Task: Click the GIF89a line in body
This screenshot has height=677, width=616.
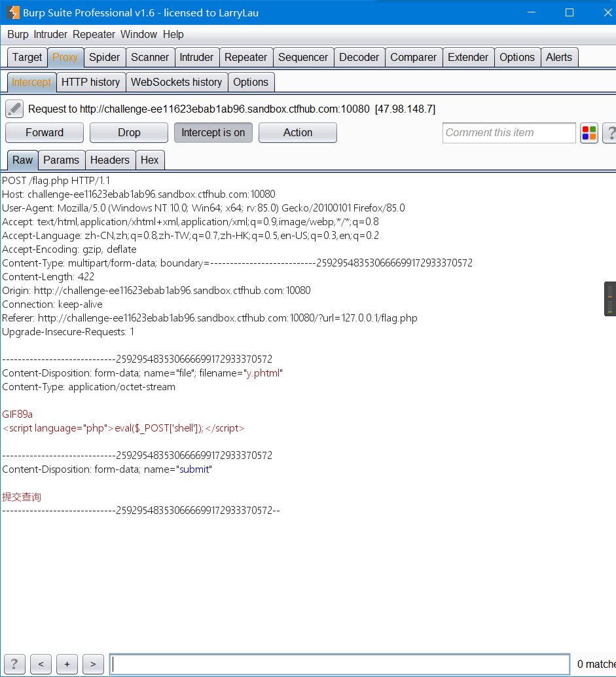Action: click(17, 414)
